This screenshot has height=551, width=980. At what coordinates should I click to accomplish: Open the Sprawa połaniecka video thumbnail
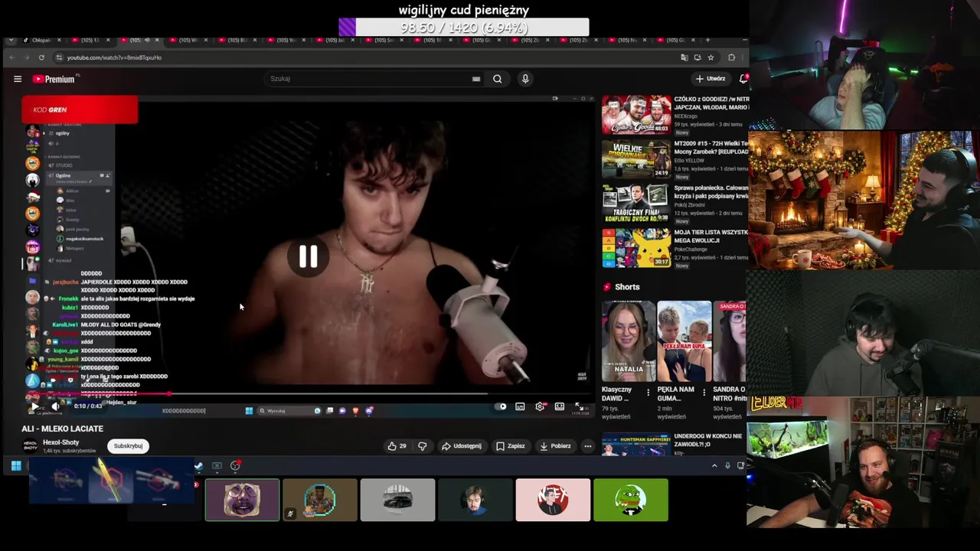(x=636, y=204)
